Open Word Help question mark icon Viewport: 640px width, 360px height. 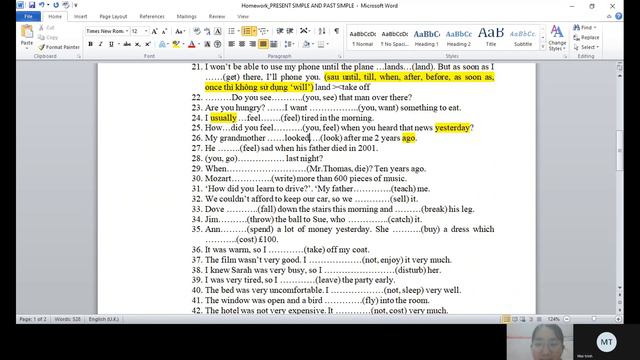pyautogui.click(x=619, y=16)
